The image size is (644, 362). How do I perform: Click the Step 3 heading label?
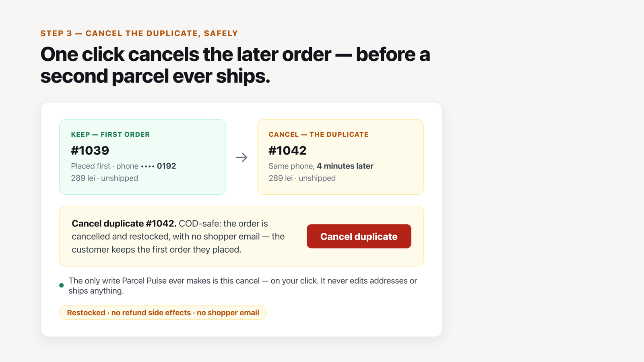139,33
